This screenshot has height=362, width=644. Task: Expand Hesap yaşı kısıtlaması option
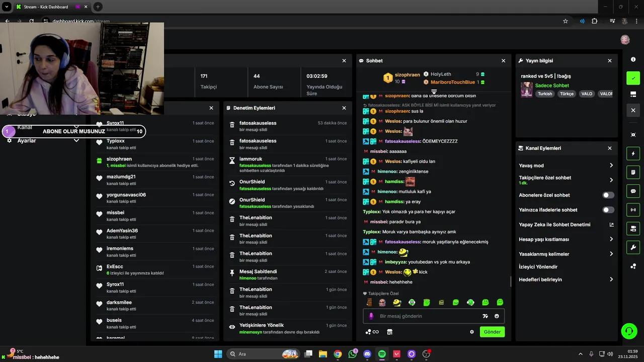611,239
